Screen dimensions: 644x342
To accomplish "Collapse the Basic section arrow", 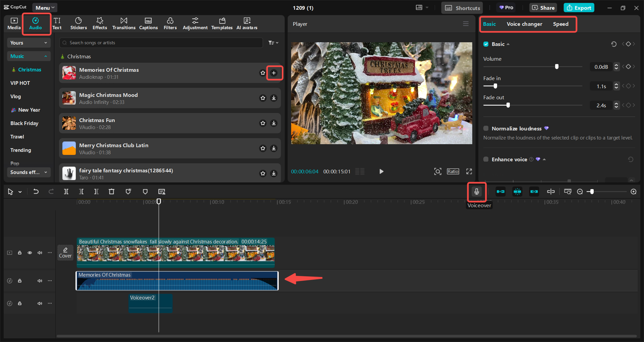I will (x=508, y=44).
